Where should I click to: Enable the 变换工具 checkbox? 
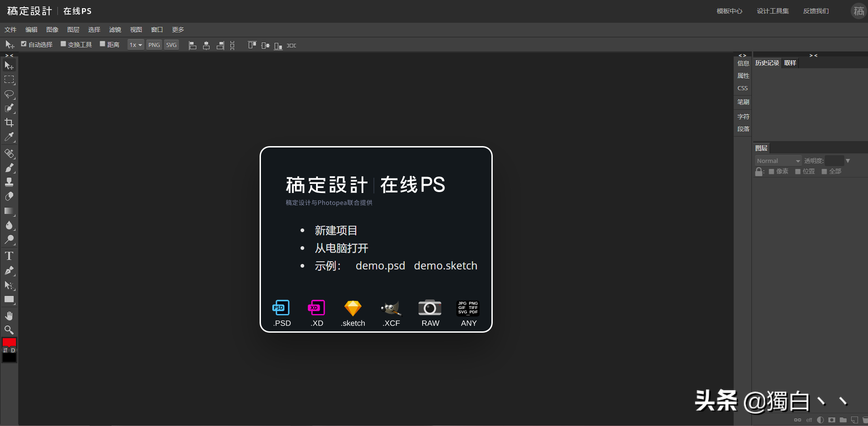63,44
